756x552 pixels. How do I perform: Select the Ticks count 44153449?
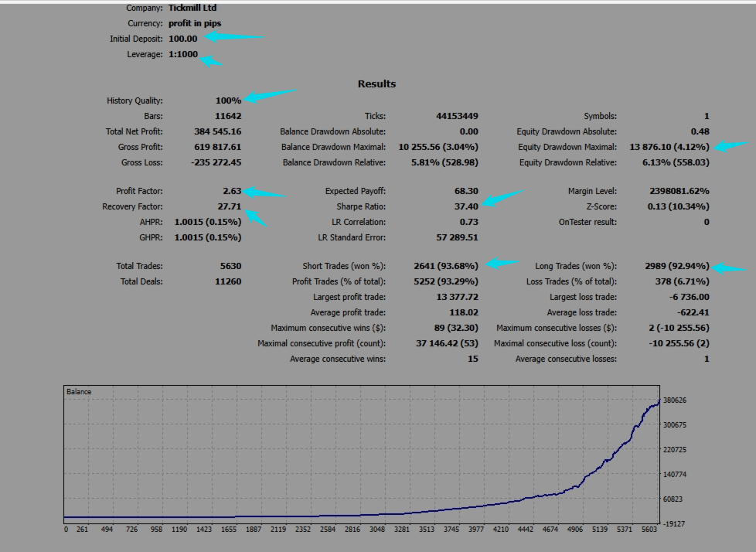pyautogui.click(x=457, y=116)
